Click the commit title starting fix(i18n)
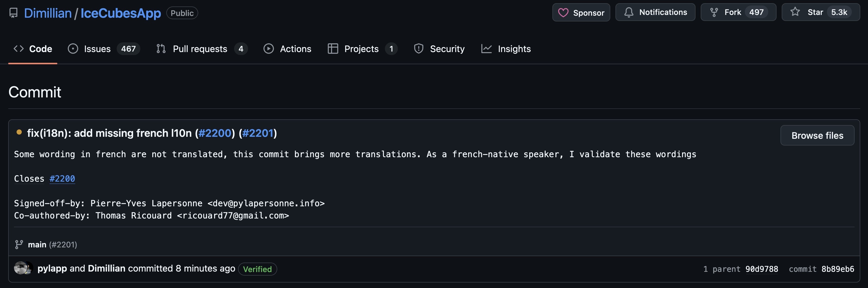The image size is (868, 288). pos(152,133)
